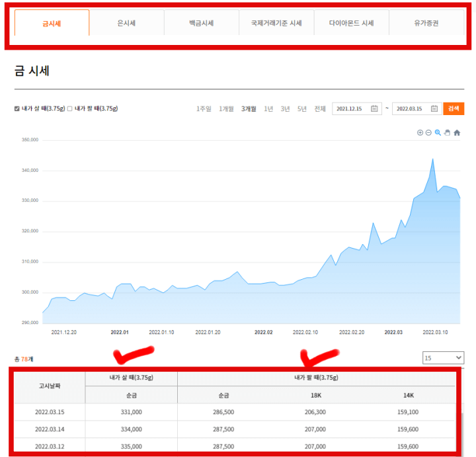The width and height of the screenshot is (476, 457).
Task: Click the 350,000 y-axis label
Action: coord(30,140)
